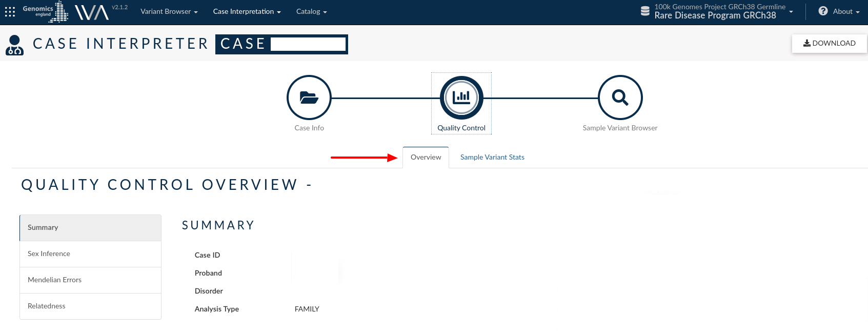Click the 100k Genomes Project GRCh38 Germline text
Image resolution: width=868 pixels, height=331 pixels.
tap(720, 7)
